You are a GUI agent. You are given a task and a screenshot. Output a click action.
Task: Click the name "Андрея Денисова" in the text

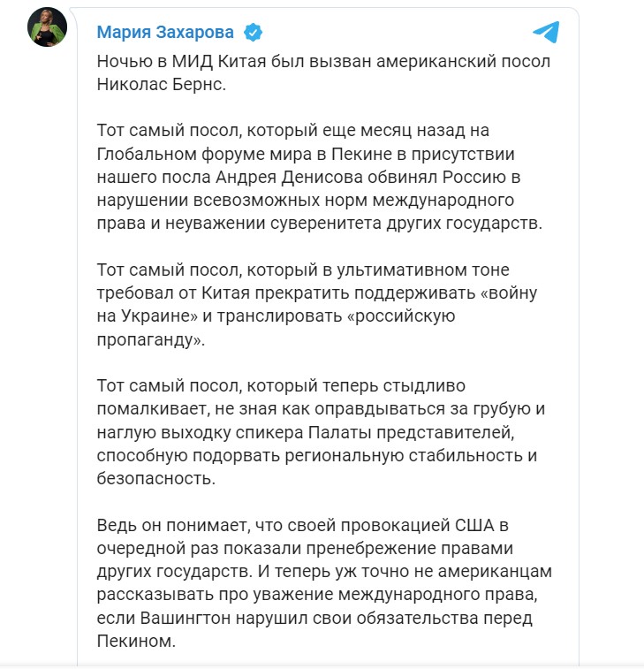tap(272, 177)
